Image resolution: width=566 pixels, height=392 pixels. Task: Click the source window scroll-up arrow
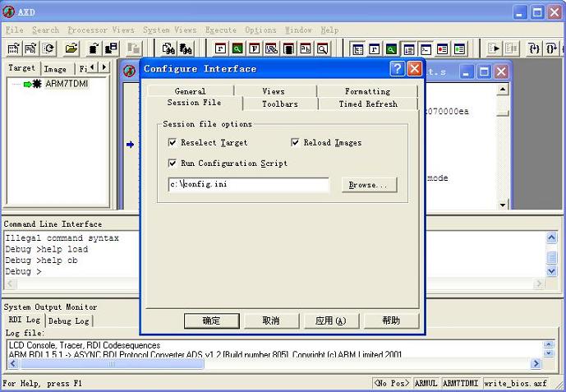click(x=503, y=89)
